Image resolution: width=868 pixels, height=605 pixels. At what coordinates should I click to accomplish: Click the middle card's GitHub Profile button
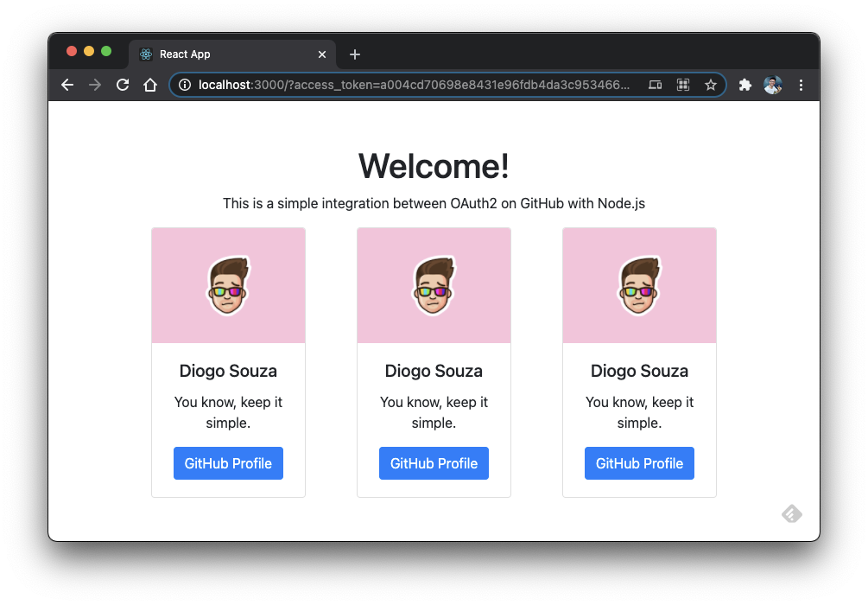click(434, 463)
